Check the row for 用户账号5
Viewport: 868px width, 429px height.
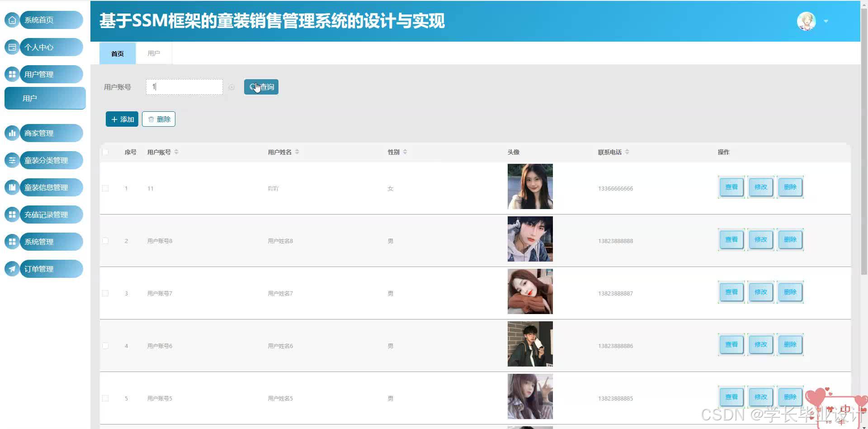click(x=105, y=398)
